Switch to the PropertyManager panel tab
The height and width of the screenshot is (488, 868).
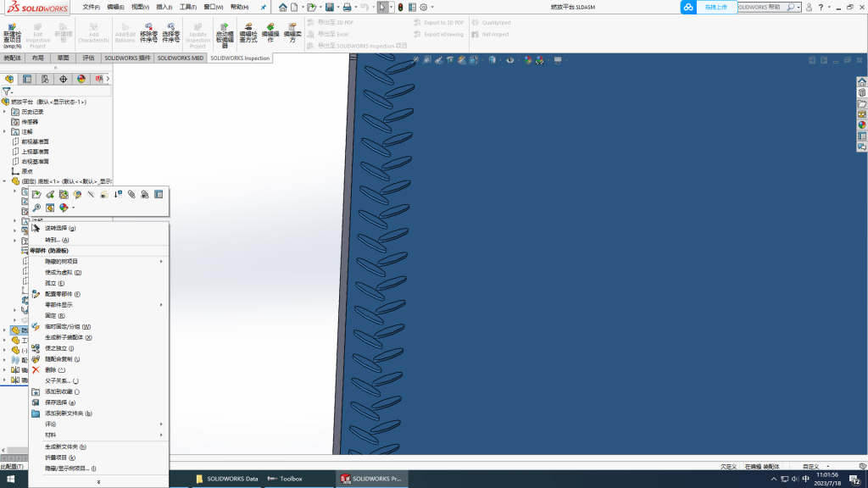(x=27, y=79)
